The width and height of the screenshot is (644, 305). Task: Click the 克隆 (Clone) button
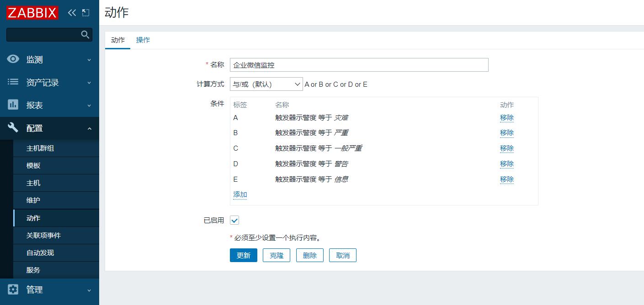pos(276,255)
